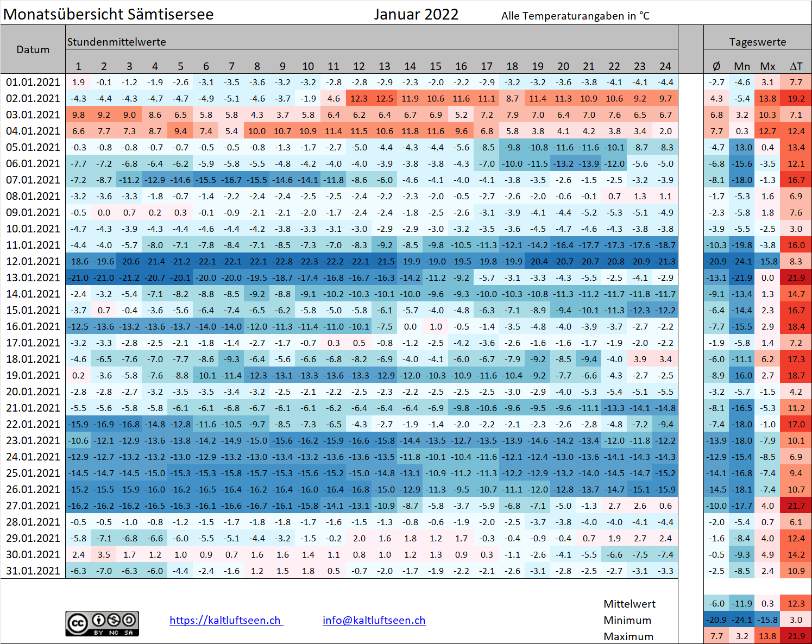812x644 pixels.
Task: Click the info@kaltluftseen.ch email link
Action: coord(374,620)
